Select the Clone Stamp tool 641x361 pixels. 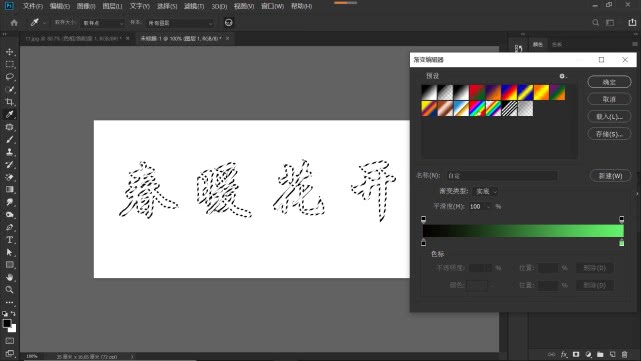[9, 152]
